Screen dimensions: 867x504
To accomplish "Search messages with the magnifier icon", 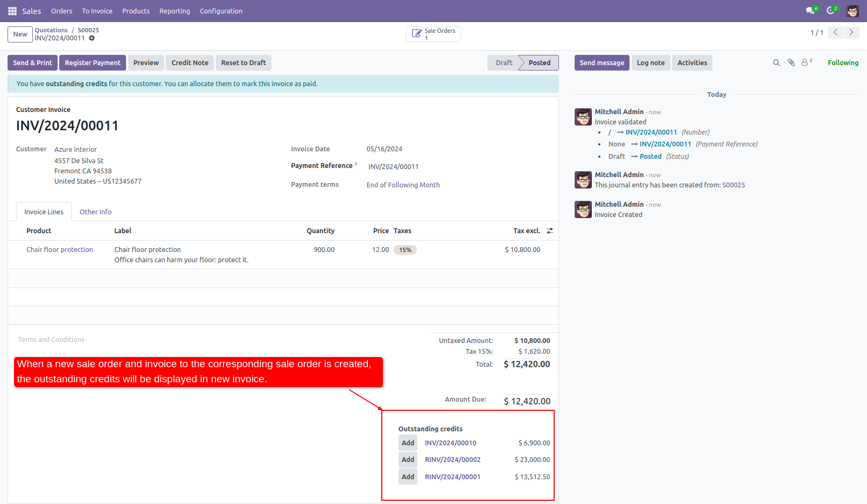I will click(x=776, y=62).
